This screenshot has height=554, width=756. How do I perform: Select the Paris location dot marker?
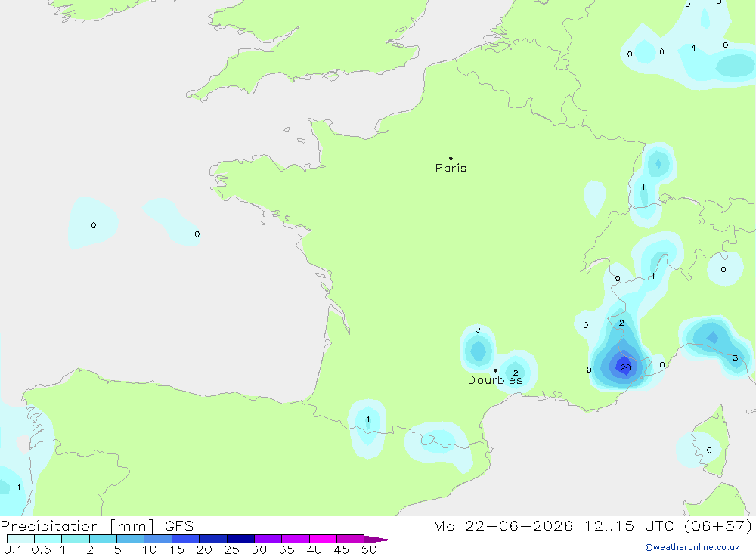point(451,158)
